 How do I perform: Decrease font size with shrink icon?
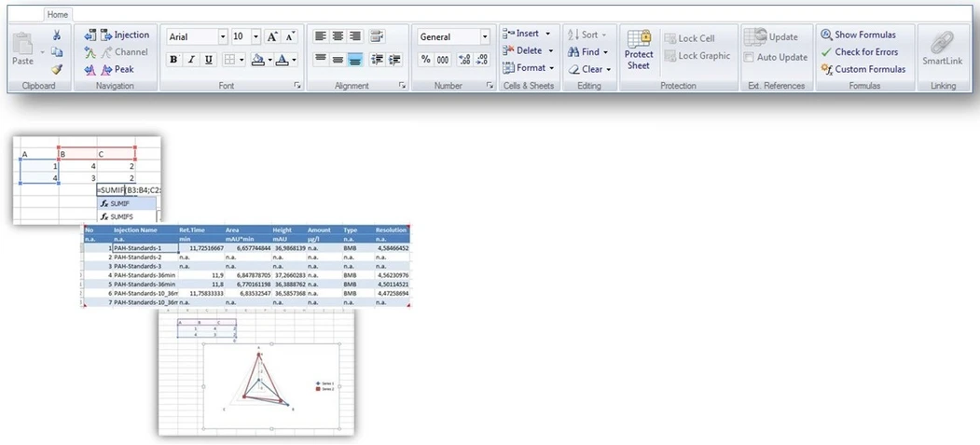click(x=289, y=37)
